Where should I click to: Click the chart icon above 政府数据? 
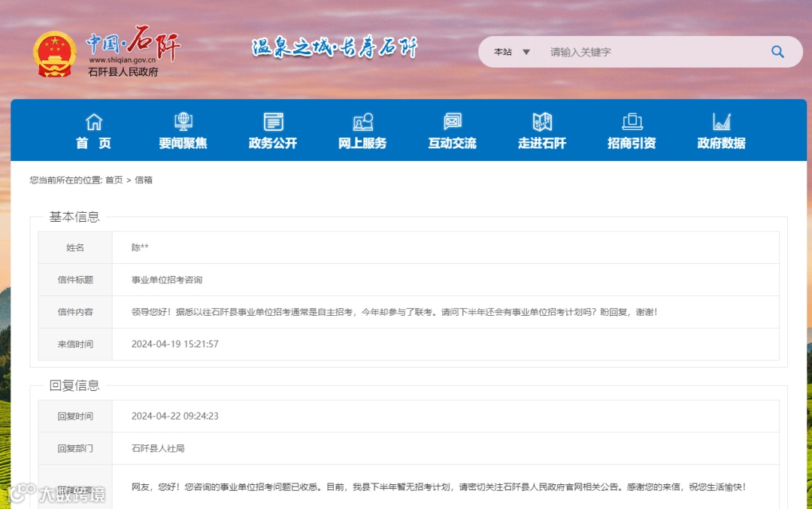(721, 122)
